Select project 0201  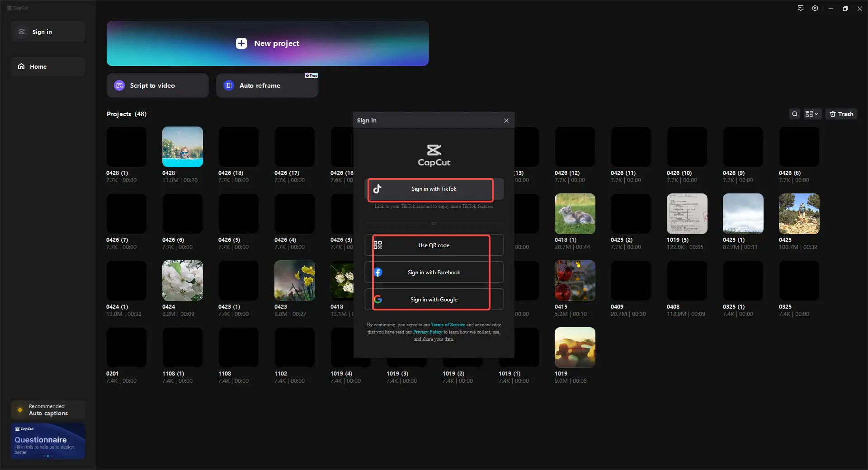click(127, 348)
